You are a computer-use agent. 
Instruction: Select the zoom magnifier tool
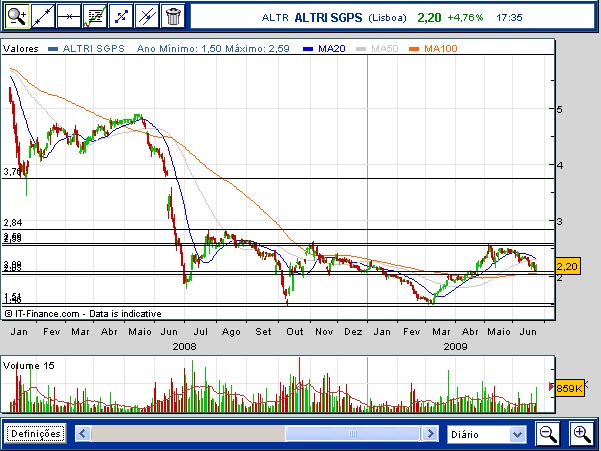(x=17, y=16)
